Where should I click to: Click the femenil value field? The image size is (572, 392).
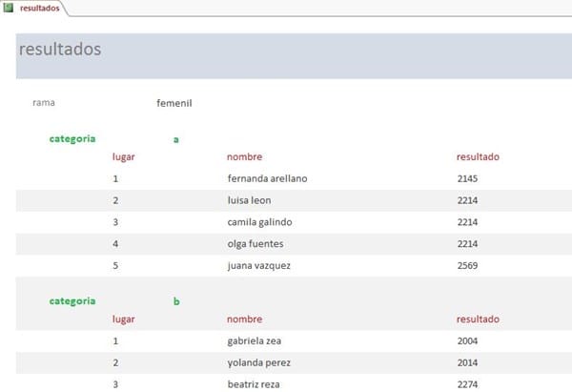[x=174, y=103]
